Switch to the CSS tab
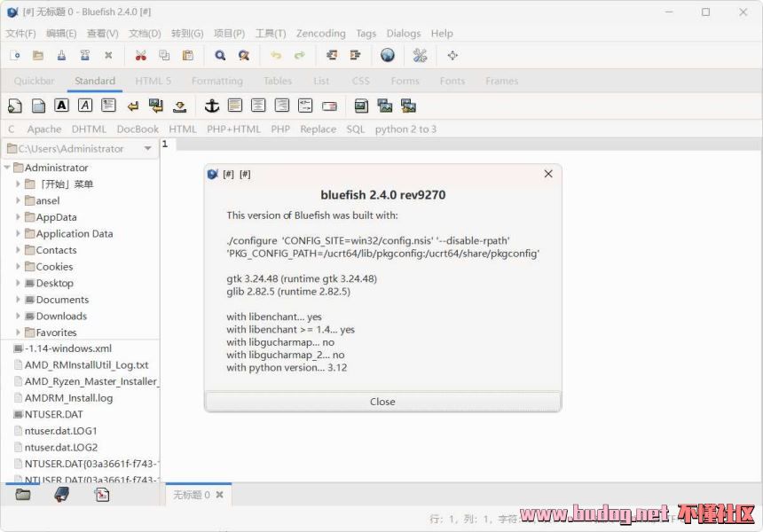 click(x=360, y=81)
